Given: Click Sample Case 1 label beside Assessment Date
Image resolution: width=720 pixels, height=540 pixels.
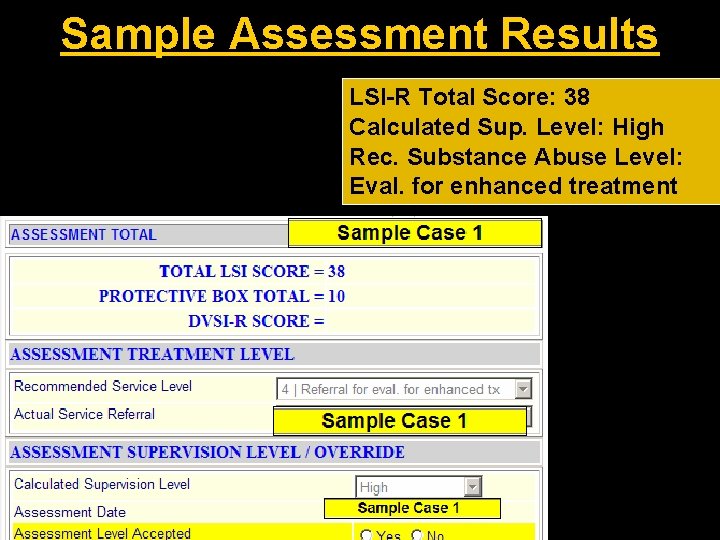Looking at the screenshot, I should tap(412, 508).
